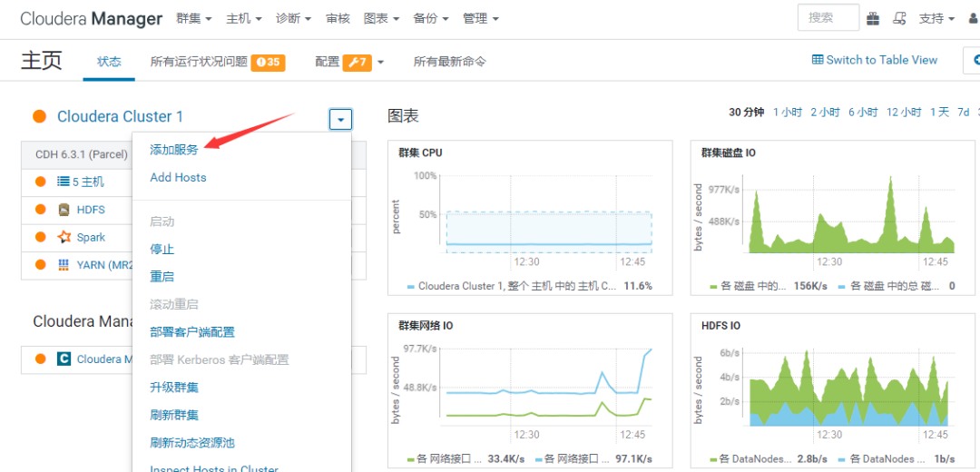Open the 群集磁盘 IO chart
The image size is (980, 472).
[x=832, y=218]
